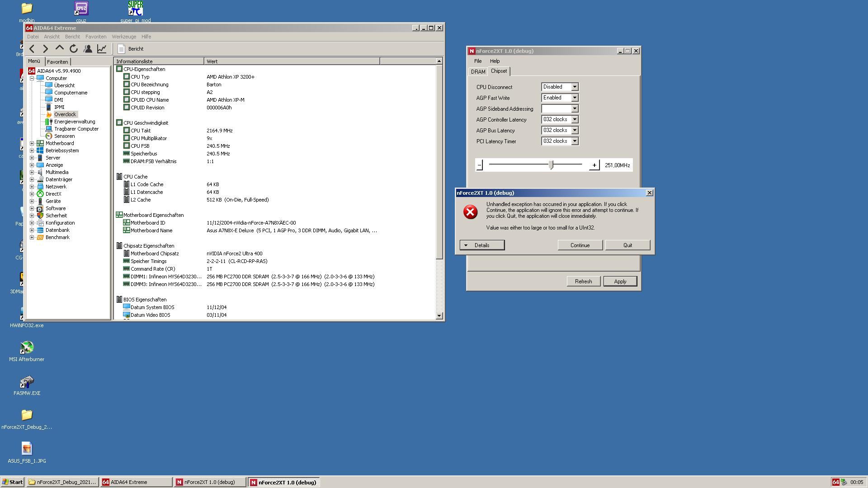The image size is (868, 488).
Task: Click Apply button in nForce2XT
Action: [x=620, y=282]
